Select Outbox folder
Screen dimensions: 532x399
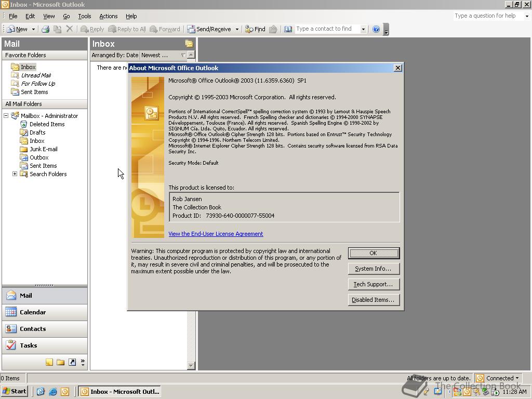34,157
